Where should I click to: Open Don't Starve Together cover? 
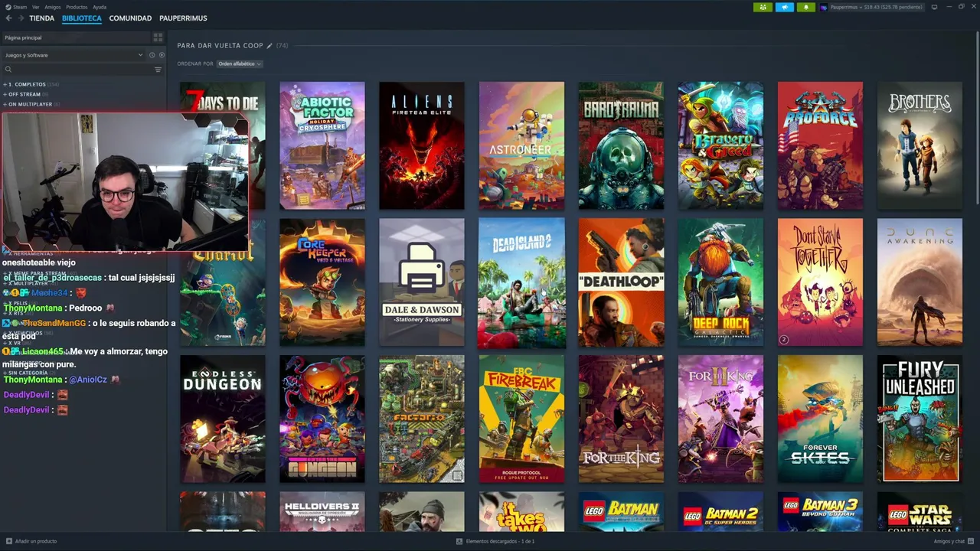[x=820, y=282]
